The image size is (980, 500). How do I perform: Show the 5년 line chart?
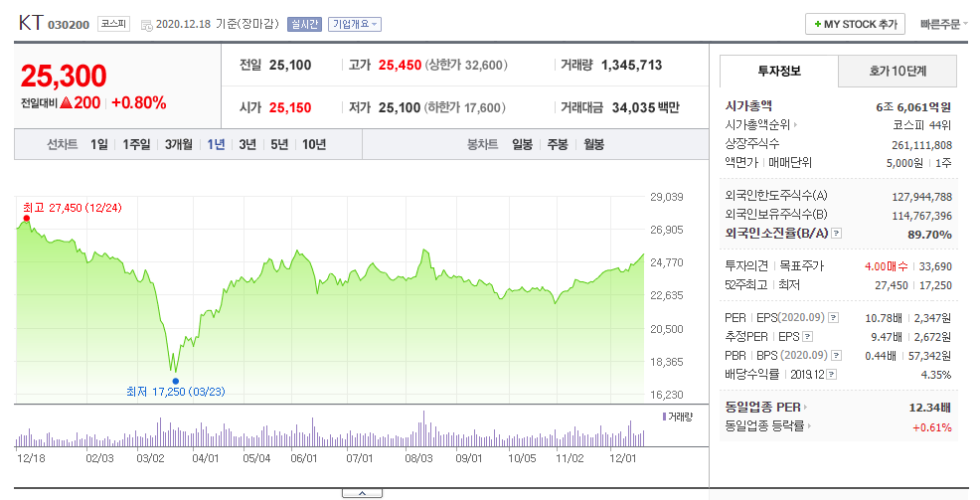tap(279, 144)
